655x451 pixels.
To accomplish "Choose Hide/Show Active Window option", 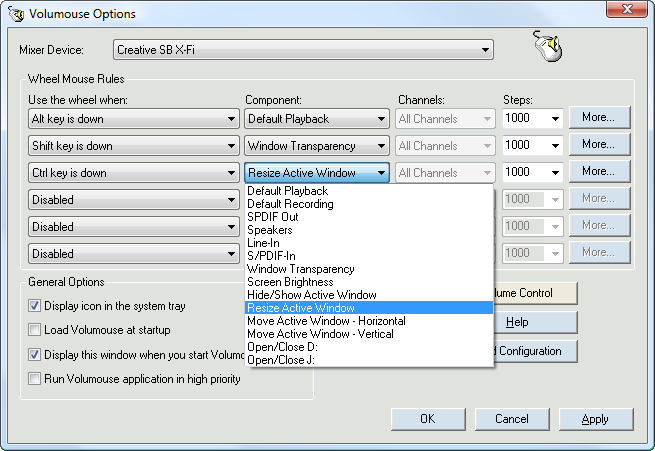I will (x=311, y=295).
